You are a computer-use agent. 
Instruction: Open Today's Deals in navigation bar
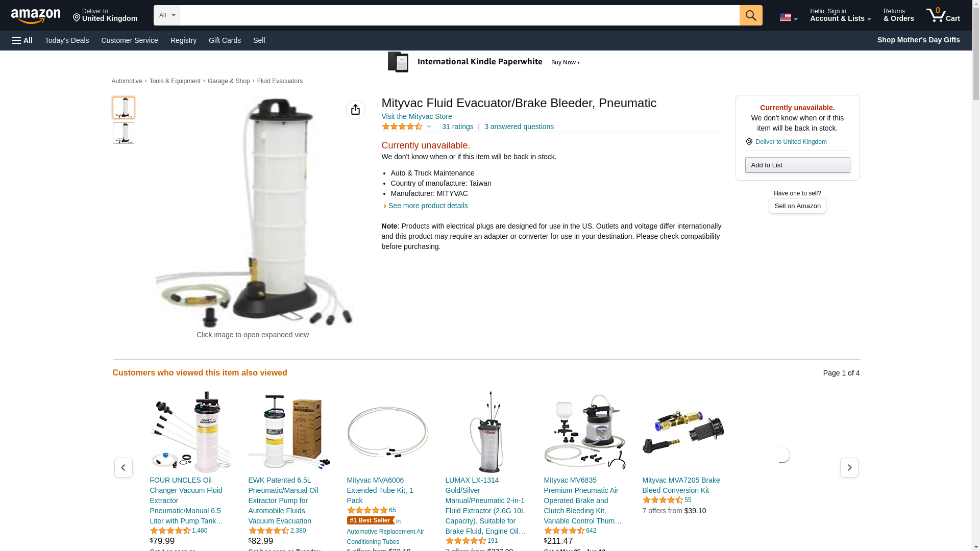click(x=67, y=40)
